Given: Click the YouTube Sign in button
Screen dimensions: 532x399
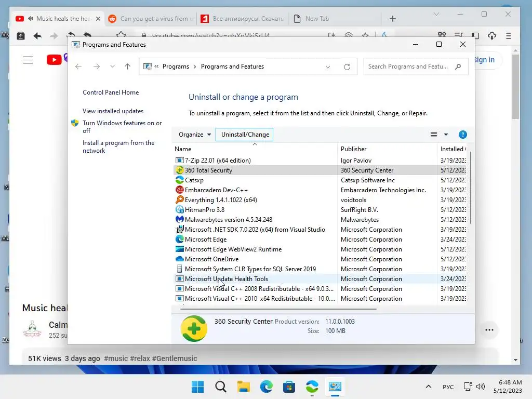Looking at the screenshot, I should [x=484, y=60].
